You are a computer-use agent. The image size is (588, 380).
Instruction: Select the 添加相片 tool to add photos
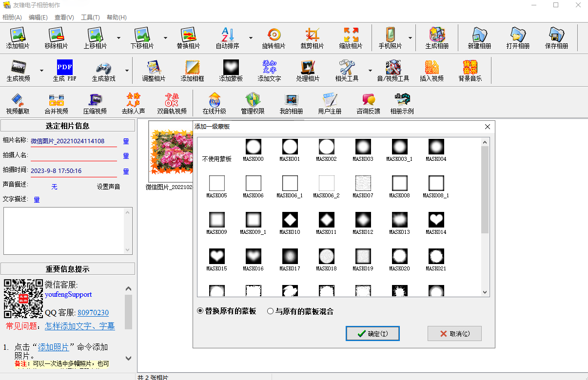pyautogui.click(x=18, y=38)
